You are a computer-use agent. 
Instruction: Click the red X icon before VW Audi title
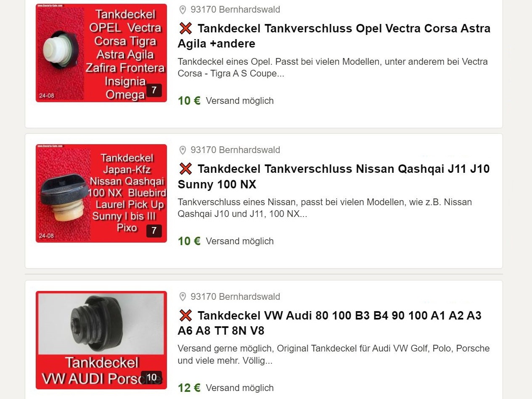point(185,316)
